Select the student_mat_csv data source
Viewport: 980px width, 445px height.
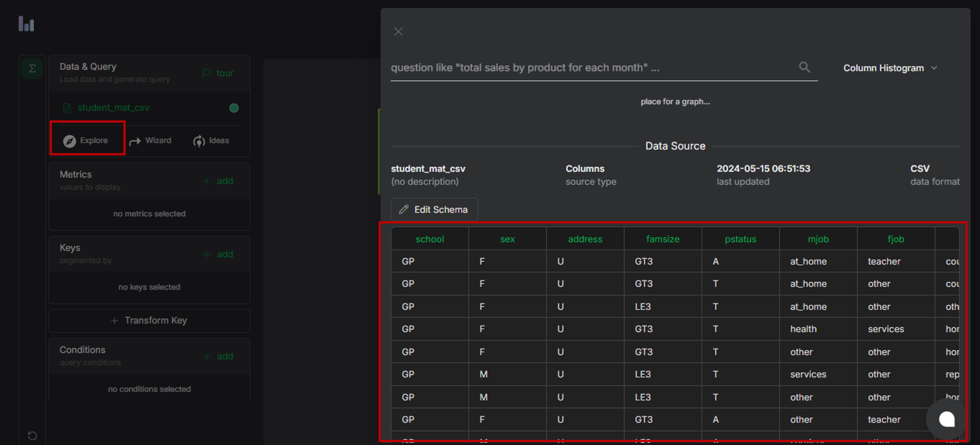[x=113, y=108]
